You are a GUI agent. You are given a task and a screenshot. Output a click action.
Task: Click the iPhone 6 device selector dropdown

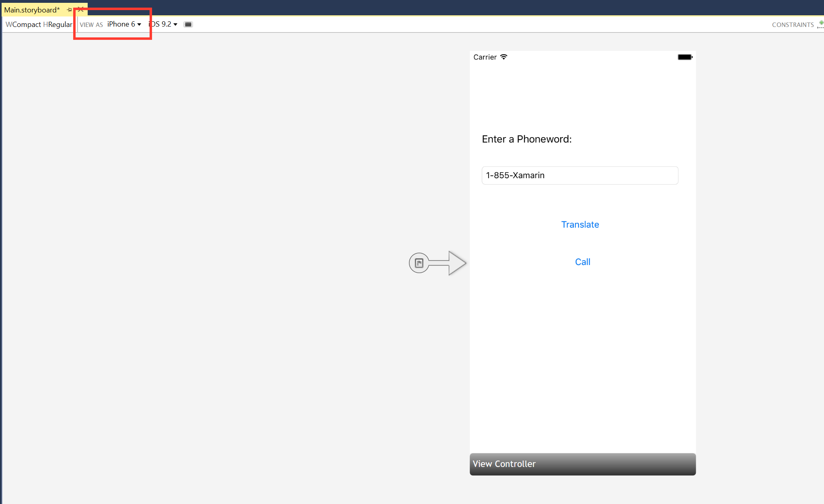click(124, 24)
